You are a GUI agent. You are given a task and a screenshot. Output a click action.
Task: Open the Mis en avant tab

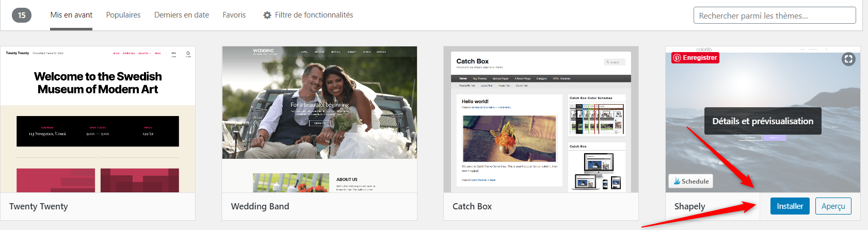[71, 15]
